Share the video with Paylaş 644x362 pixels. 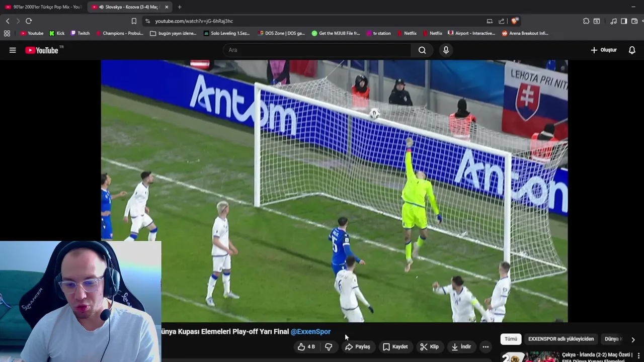(358, 347)
